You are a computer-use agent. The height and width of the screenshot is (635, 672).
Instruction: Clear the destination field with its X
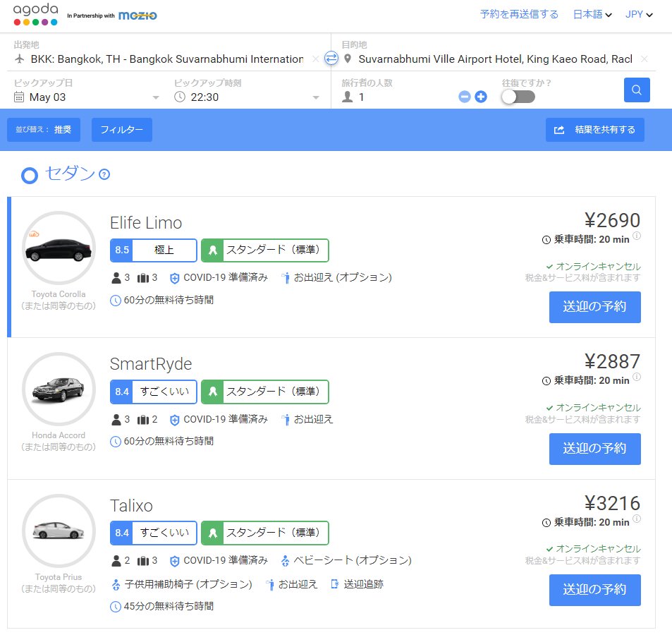(x=644, y=59)
